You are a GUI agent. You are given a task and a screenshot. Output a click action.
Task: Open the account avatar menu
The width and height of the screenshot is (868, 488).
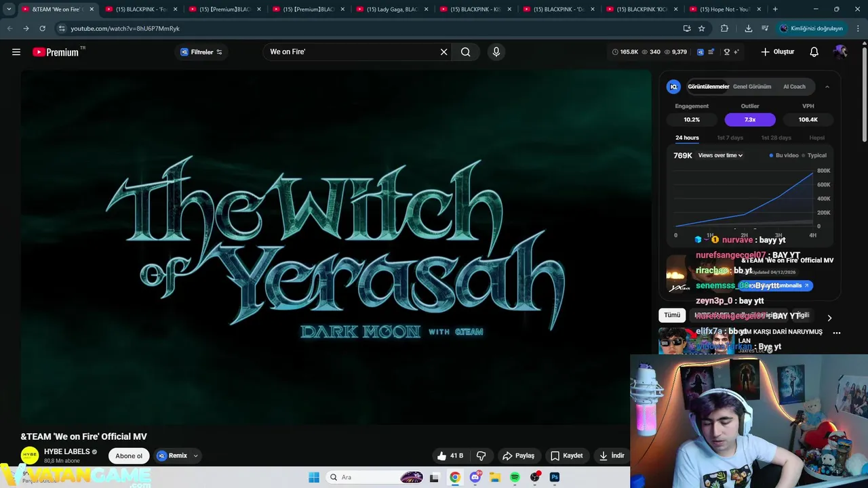pos(841,52)
